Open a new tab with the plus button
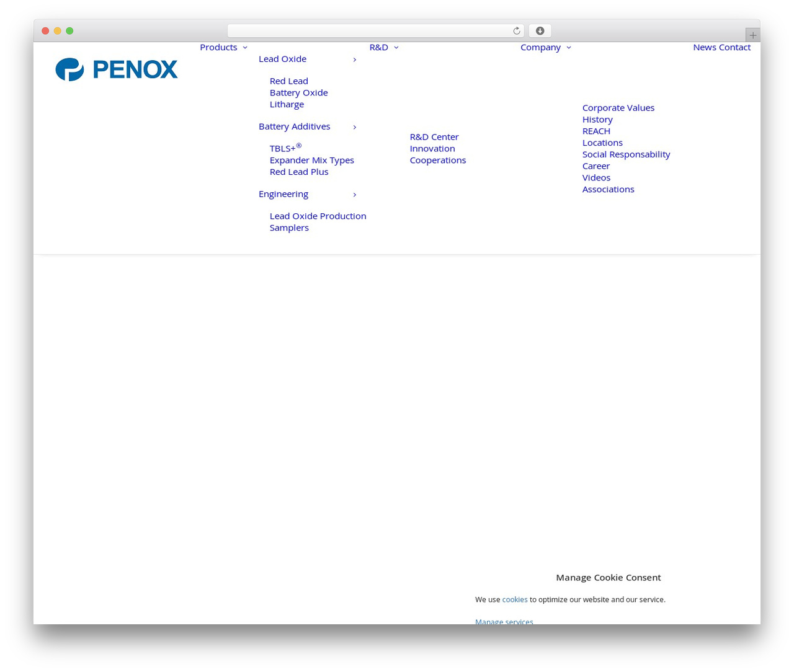This screenshot has height=672, width=794. (x=753, y=35)
